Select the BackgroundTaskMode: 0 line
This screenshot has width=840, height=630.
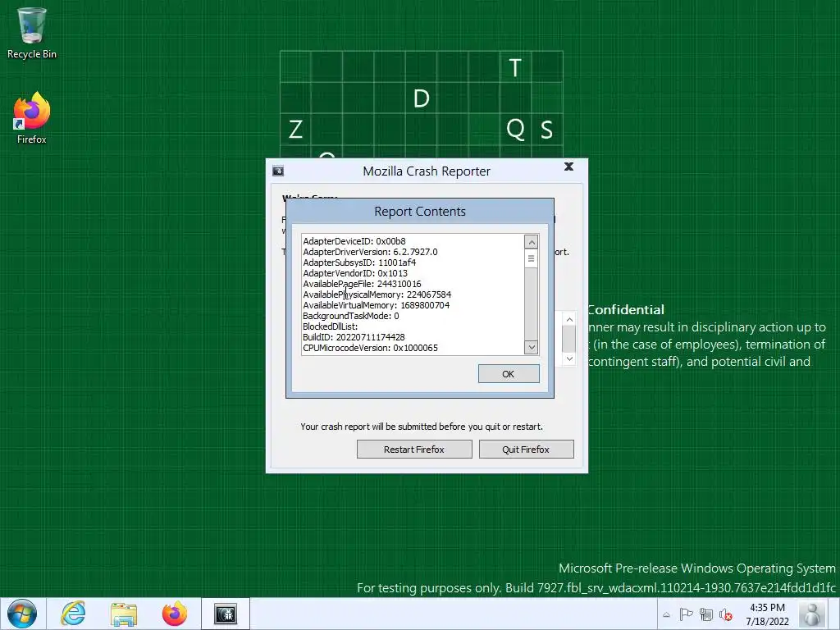[351, 316]
